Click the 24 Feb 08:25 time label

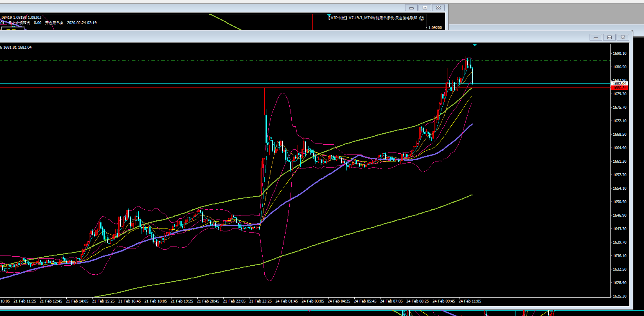click(418, 301)
